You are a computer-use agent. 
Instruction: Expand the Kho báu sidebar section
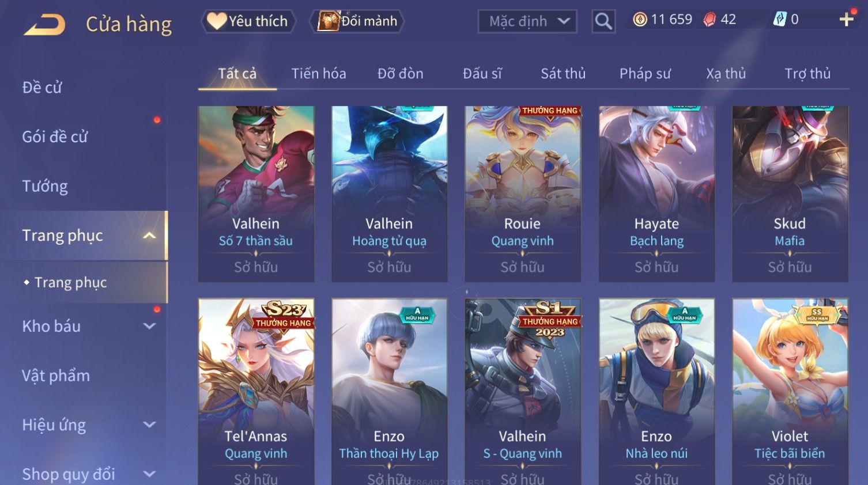(x=149, y=326)
